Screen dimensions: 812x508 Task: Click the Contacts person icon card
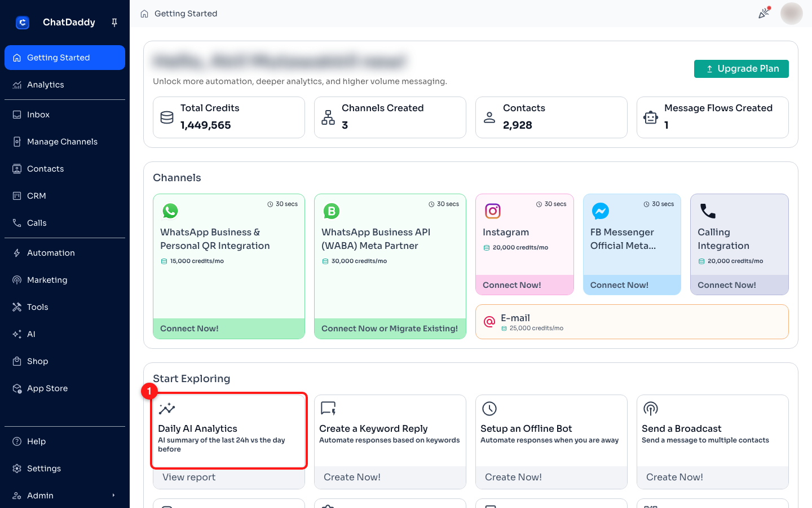(489, 117)
